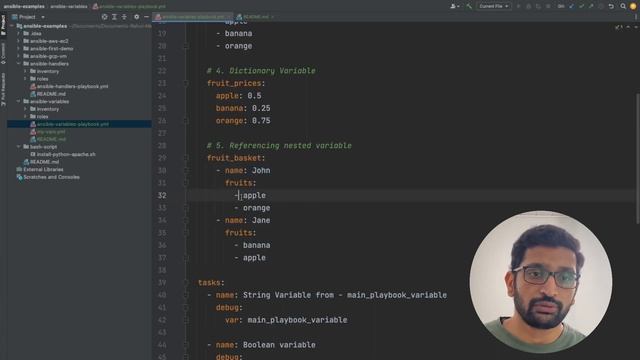This screenshot has width=640, height=360.
Task: Click Collapse All icon in Project panel
Action: click(124, 17)
